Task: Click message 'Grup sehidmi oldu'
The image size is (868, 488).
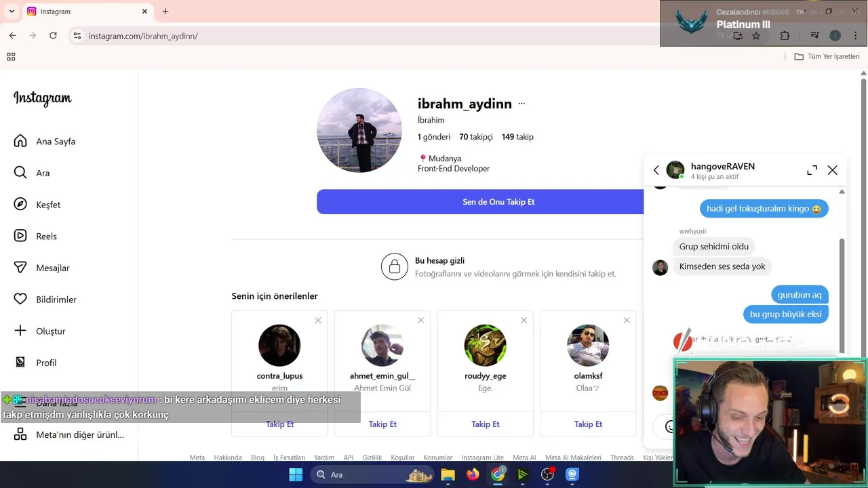Action: coord(713,247)
